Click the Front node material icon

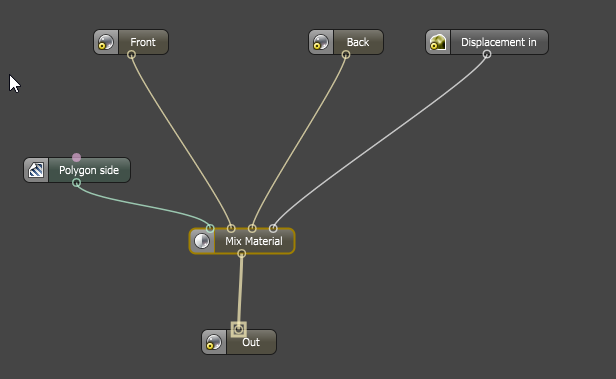(x=106, y=42)
